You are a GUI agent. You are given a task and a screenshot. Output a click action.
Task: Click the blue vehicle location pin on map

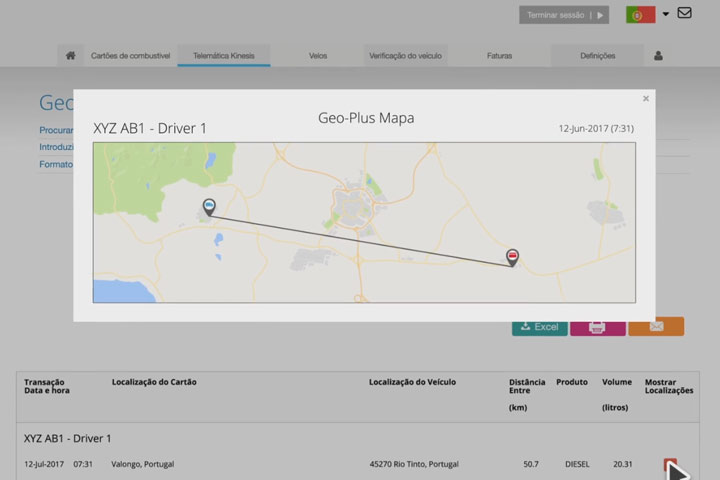[209, 207]
